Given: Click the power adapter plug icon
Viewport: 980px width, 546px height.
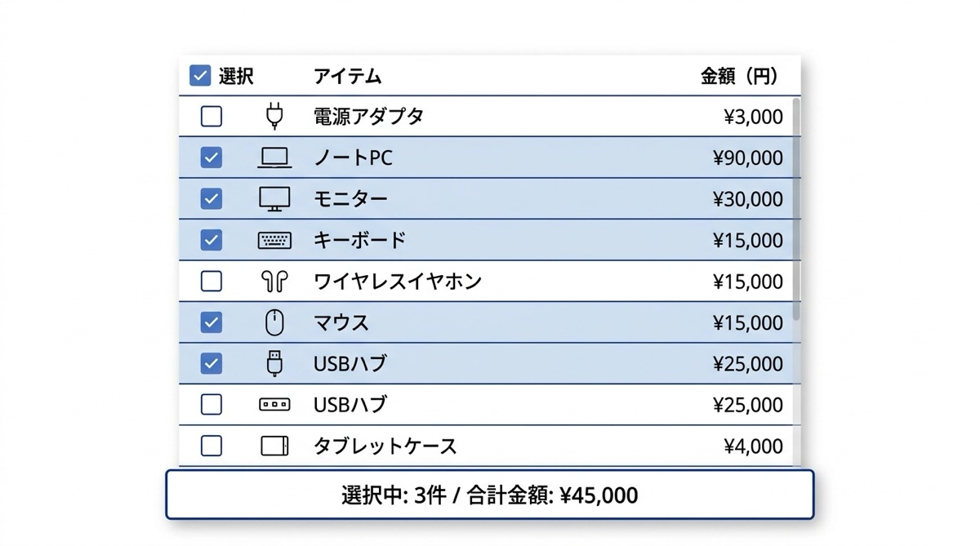Looking at the screenshot, I should point(274,117).
